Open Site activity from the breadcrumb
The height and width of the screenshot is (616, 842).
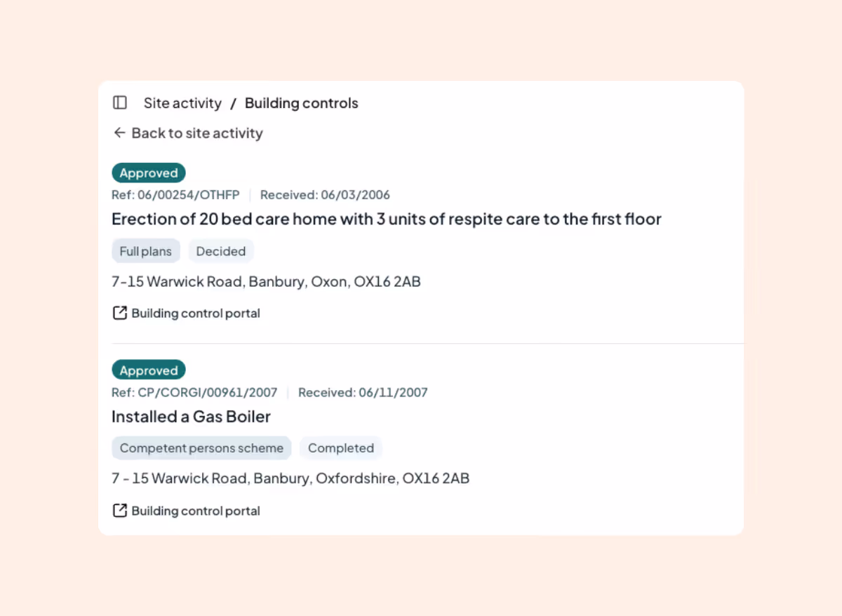coord(182,102)
